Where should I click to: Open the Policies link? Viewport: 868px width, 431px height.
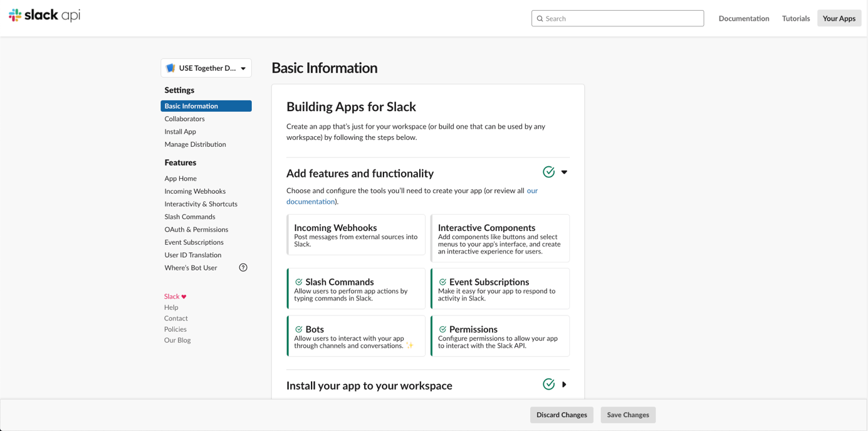tap(175, 329)
